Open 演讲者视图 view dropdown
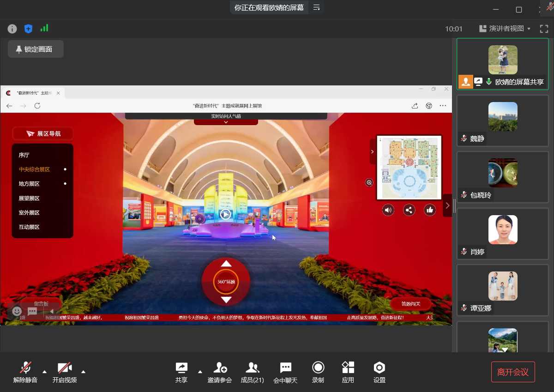Image resolution: width=554 pixels, height=392 pixels. pyautogui.click(x=506, y=29)
